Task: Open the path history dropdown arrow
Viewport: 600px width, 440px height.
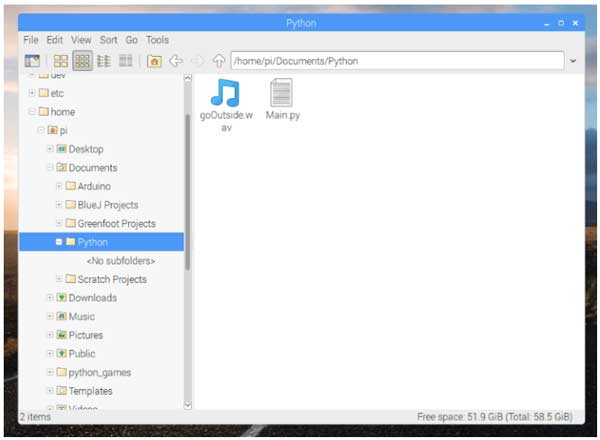Action: (x=573, y=61)
